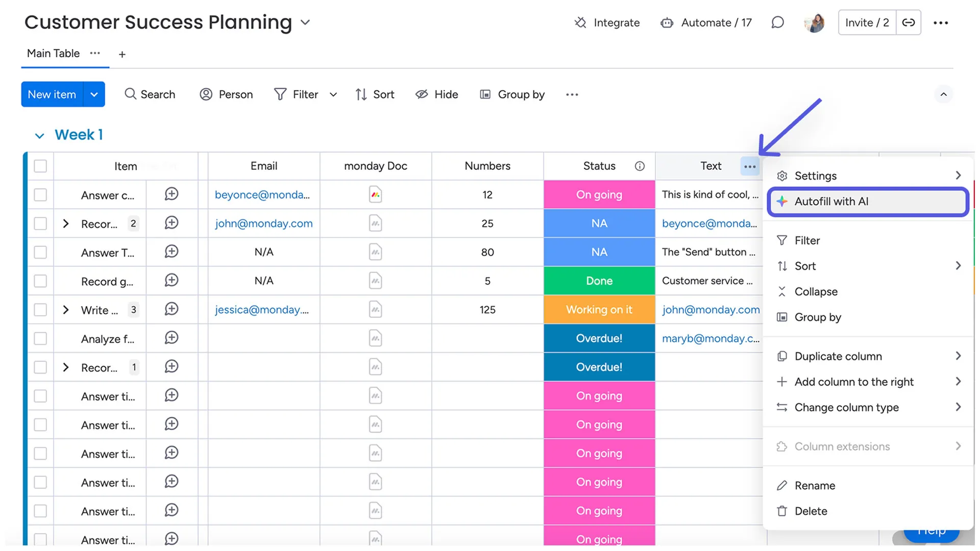The image size is (980, 551).
Task: Expand subitems of the Write row
Action: coord(66,310)
